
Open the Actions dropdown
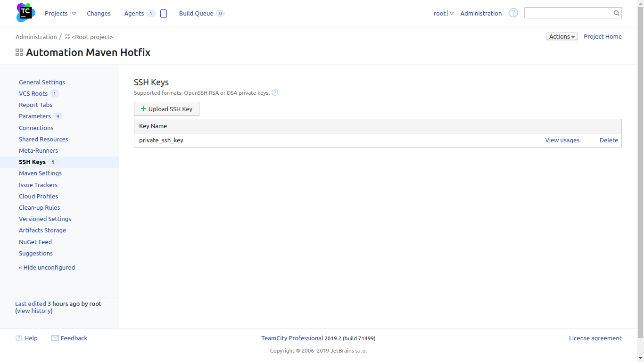[x=562, y=36]
